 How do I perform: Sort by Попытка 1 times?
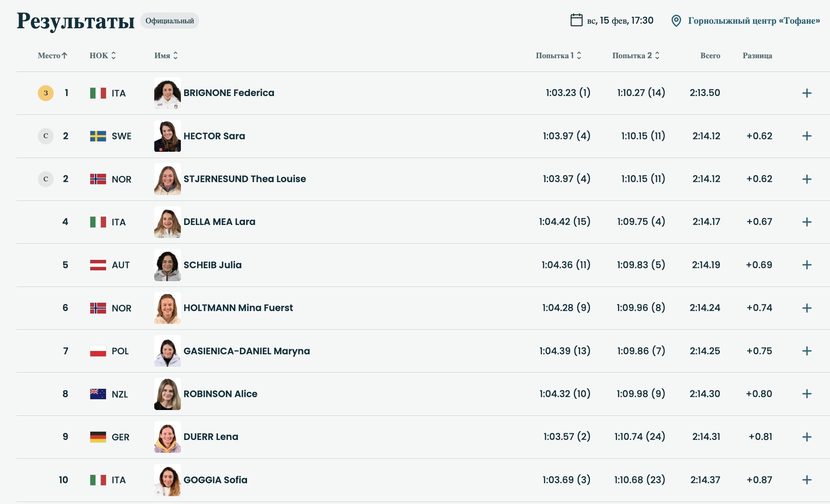[558, 56]
